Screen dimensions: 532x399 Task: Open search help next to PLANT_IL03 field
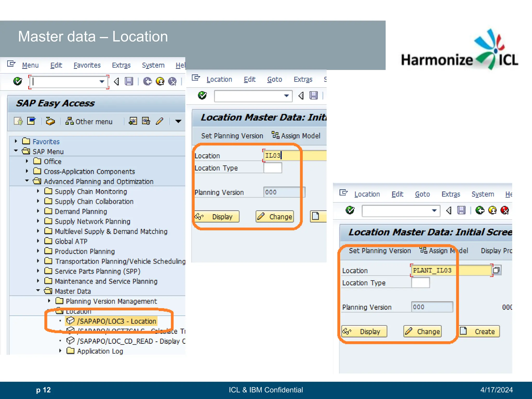[496, 270]
